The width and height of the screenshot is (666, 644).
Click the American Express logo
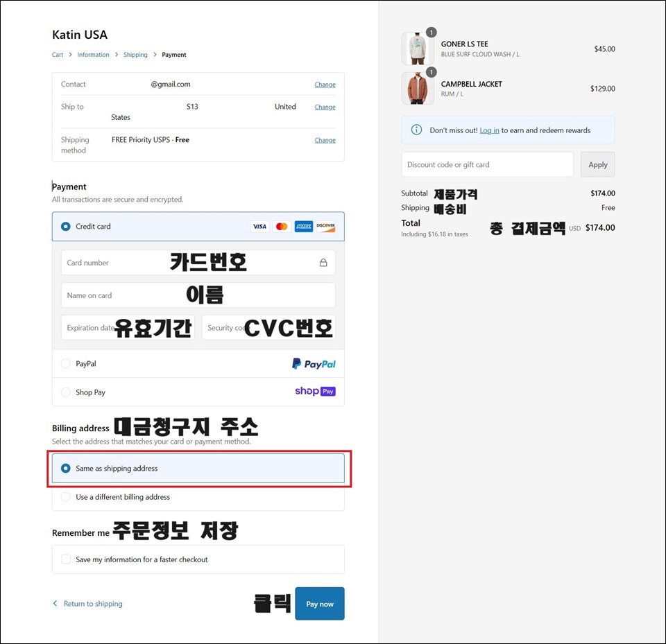pyautogui.click(x=304, y=226)
